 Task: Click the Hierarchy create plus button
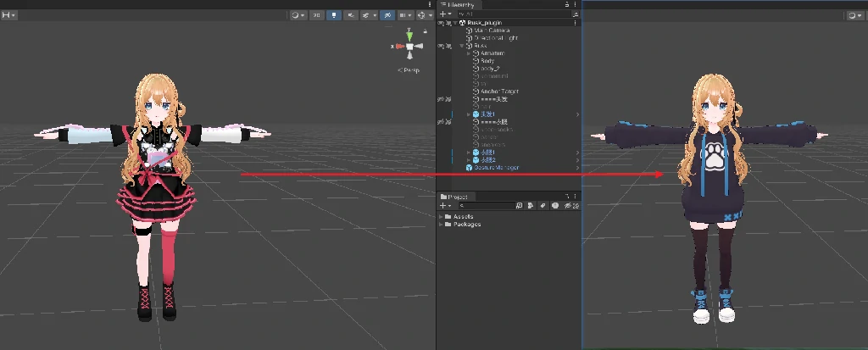pyautogui.click(x=443, y=14)
